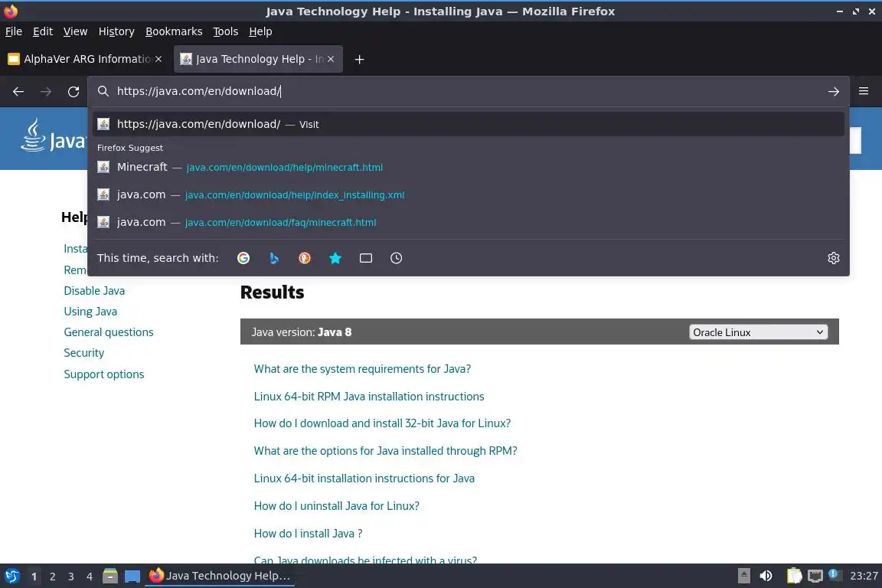Select the faq/minecraft.html suggestion
The image size is (882, 588).
pyautogui.click(x=469, y=222)
